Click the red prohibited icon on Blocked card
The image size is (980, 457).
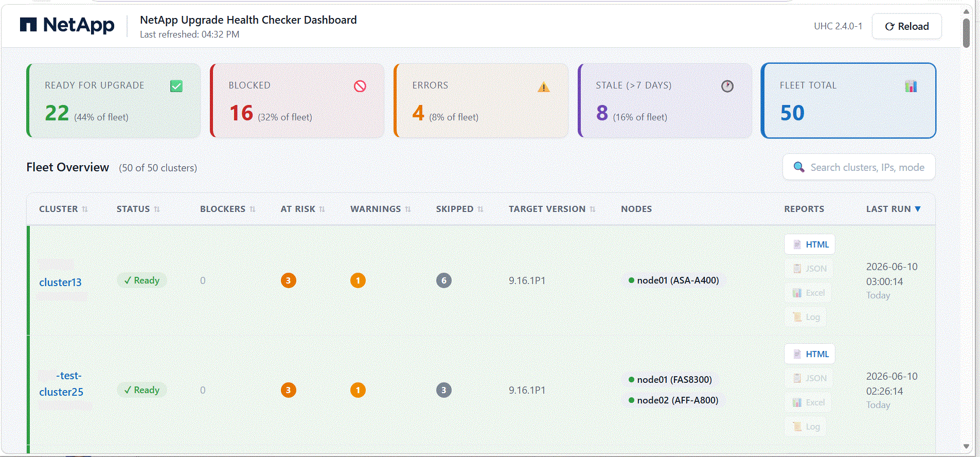pos(360,86)
